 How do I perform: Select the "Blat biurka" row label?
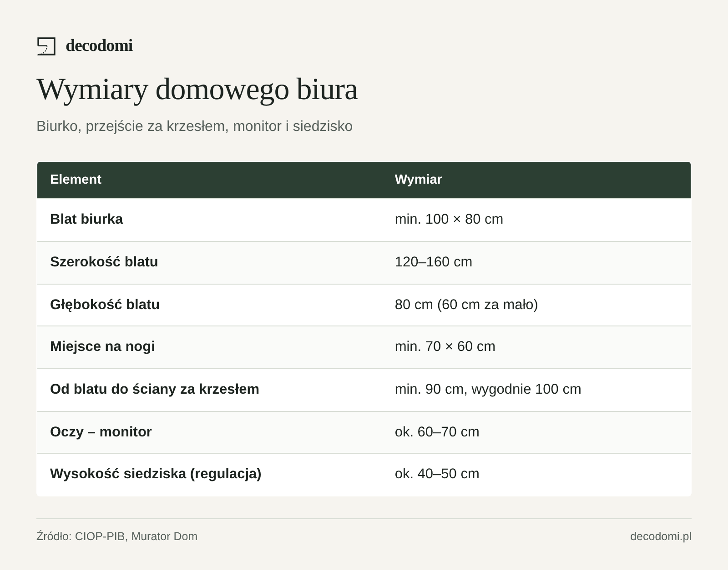click(86, 219)
